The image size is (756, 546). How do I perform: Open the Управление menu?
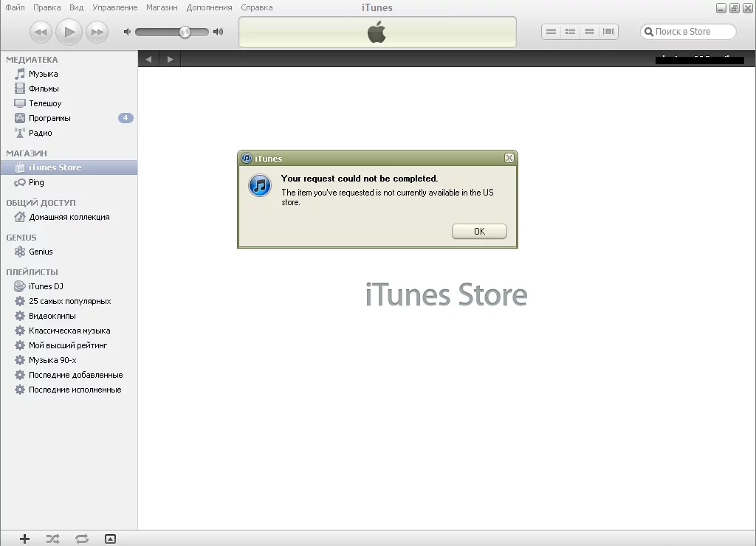click(114, 7)
